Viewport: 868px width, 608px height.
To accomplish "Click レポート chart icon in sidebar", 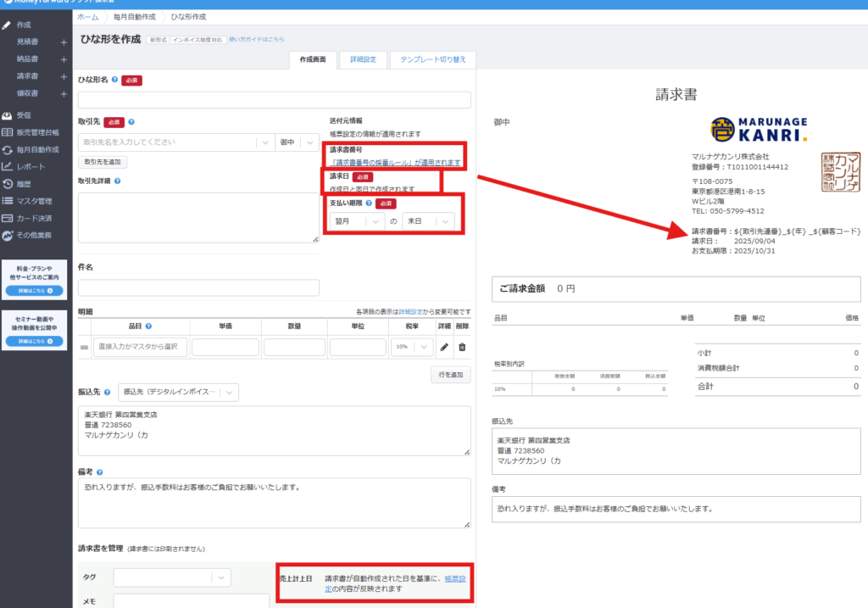I will coord(8,166).
